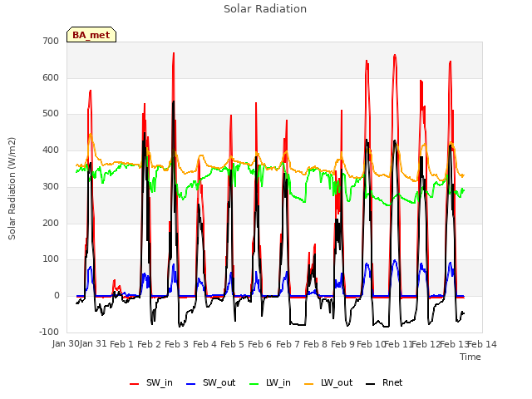Click the green LW_in legend swatch
The height and width of the screenshot is (399, 532).
tap(254, 384)
